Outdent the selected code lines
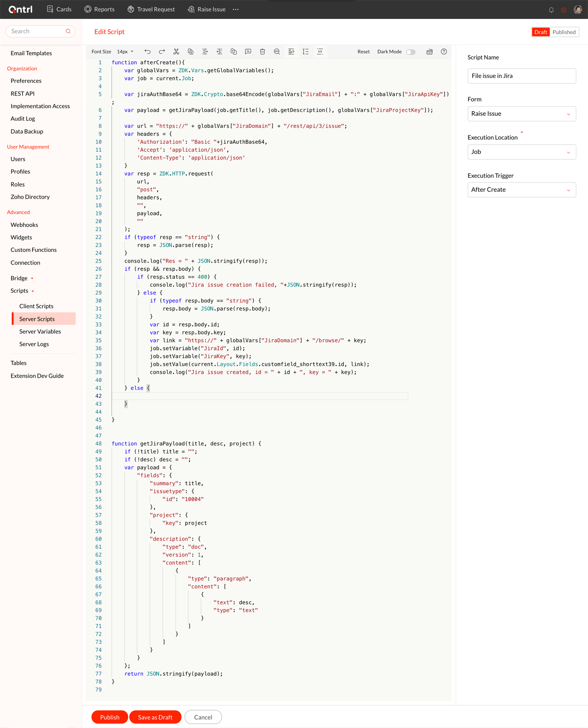 click(219, 52)
